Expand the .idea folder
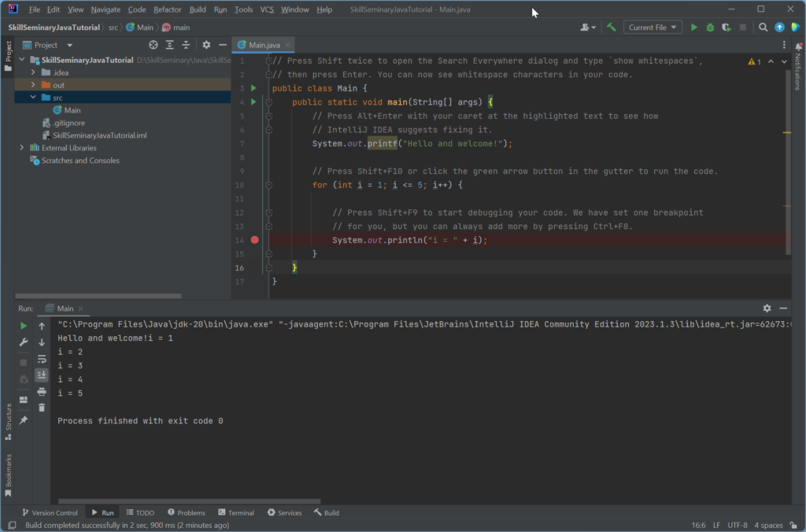The width and height of the screenshot is (806, 532). (x=33, y=72)
